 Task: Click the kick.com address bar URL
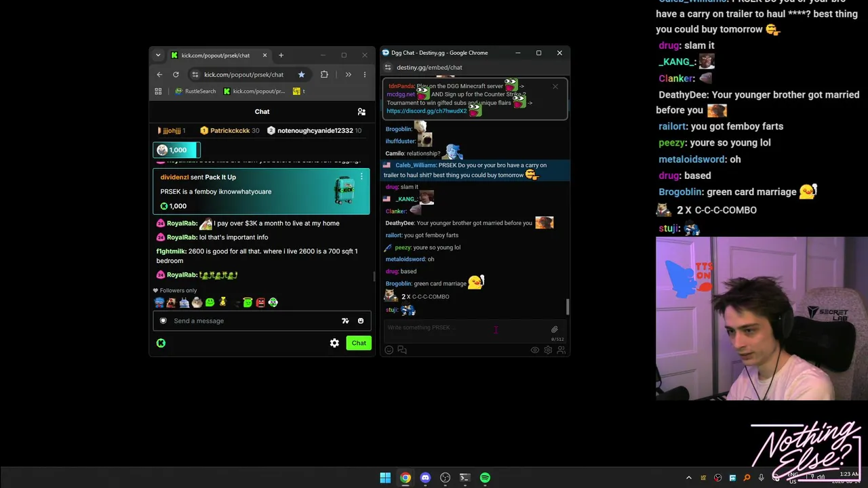[x=243, y=75]
